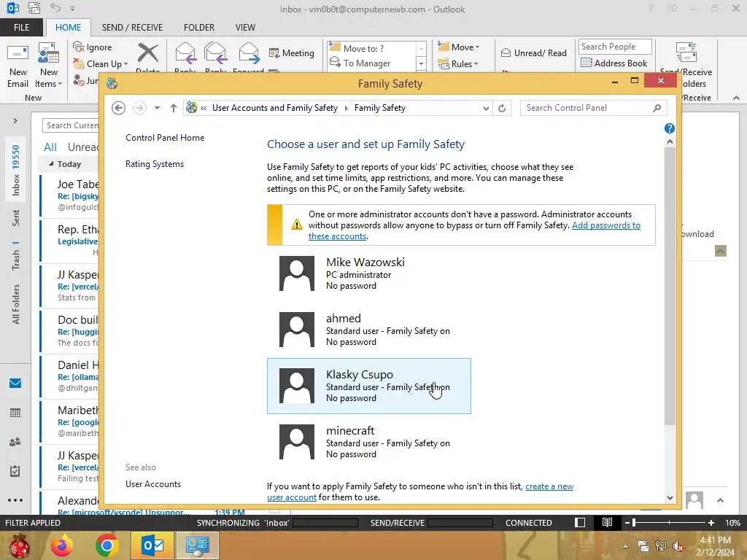
Task: Toggle Unread/Read for the message
Action: [533, 53]
